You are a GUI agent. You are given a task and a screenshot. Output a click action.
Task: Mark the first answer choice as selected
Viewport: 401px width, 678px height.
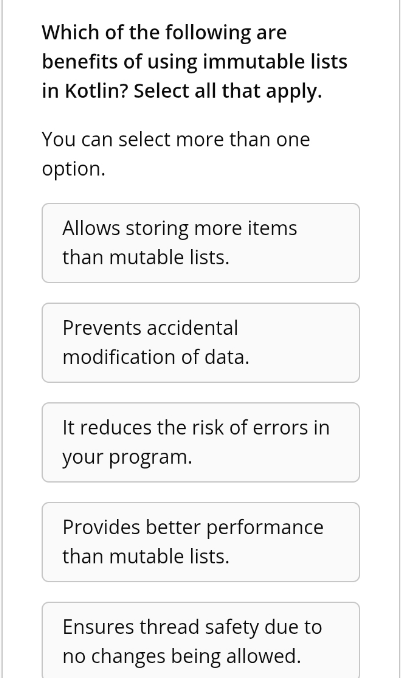[x=201, y=243]
